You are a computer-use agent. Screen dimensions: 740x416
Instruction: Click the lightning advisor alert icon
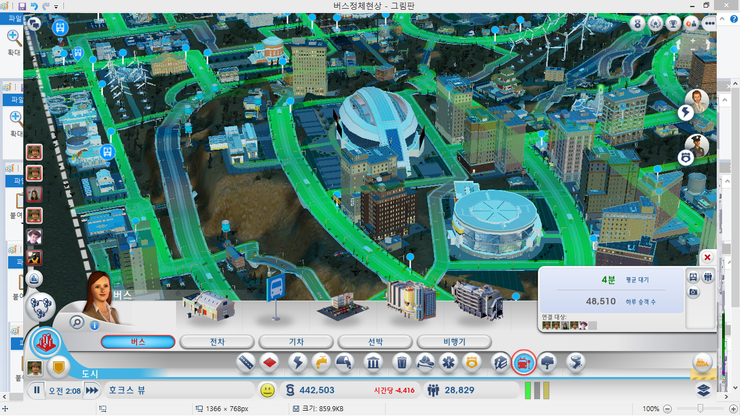point(686,112)
